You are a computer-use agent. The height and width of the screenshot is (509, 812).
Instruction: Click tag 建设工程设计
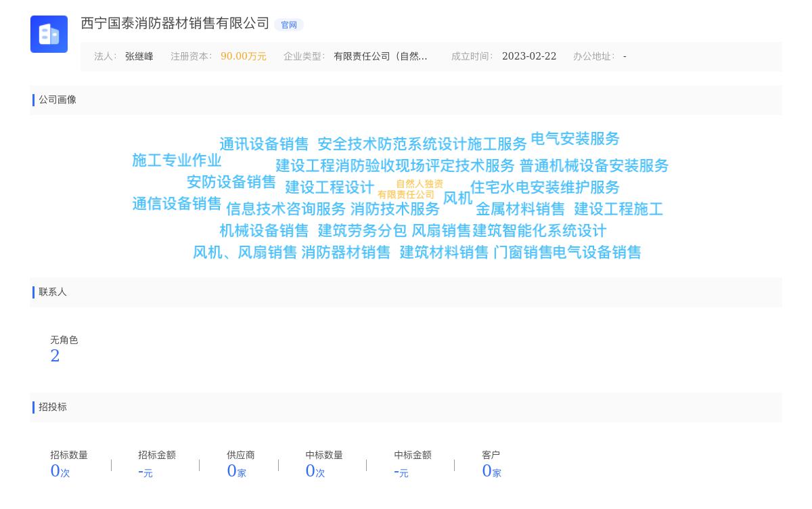(330, 187)
